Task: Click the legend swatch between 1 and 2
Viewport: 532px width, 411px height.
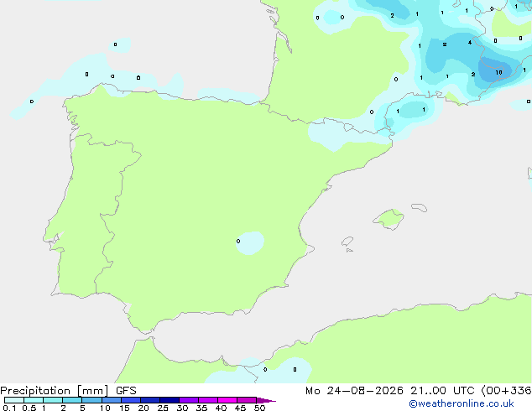Action: [53, 400]
